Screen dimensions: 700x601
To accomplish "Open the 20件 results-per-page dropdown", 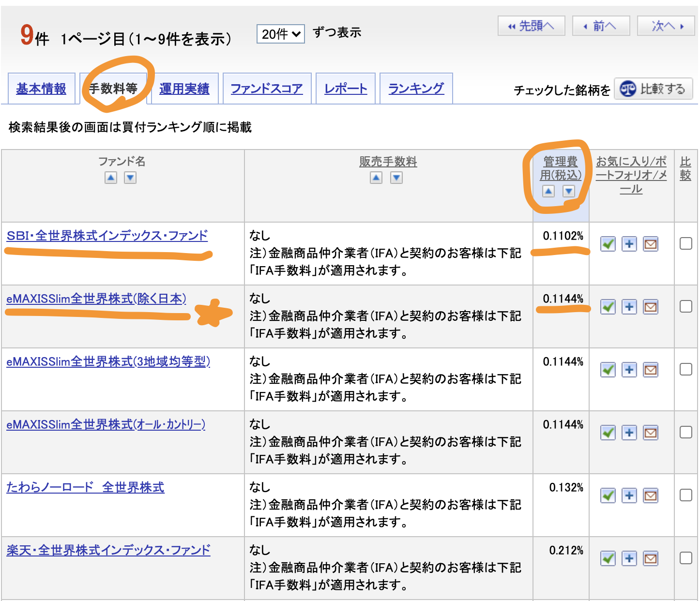I will (x=281, y=34).
